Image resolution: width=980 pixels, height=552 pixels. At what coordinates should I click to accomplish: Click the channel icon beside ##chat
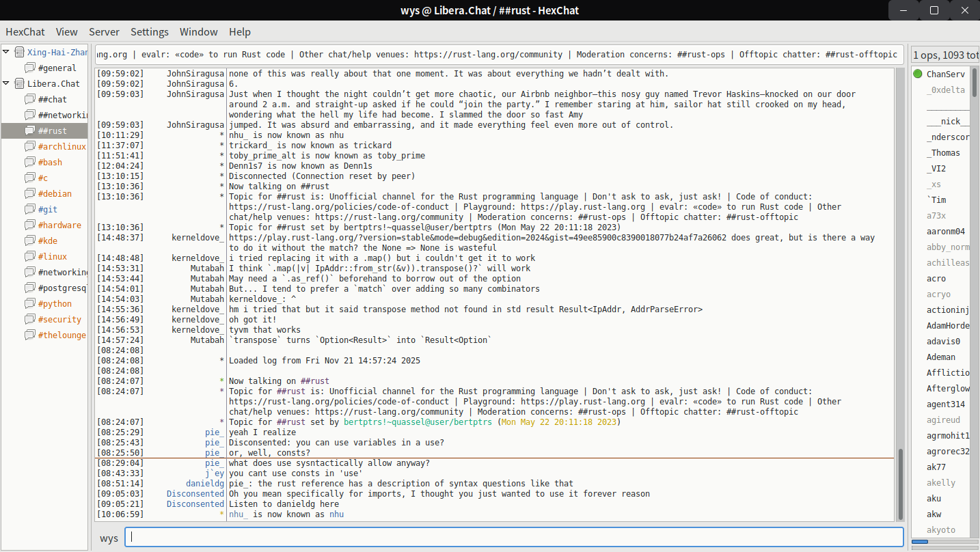pyautogui.click(x=30, y=99)
